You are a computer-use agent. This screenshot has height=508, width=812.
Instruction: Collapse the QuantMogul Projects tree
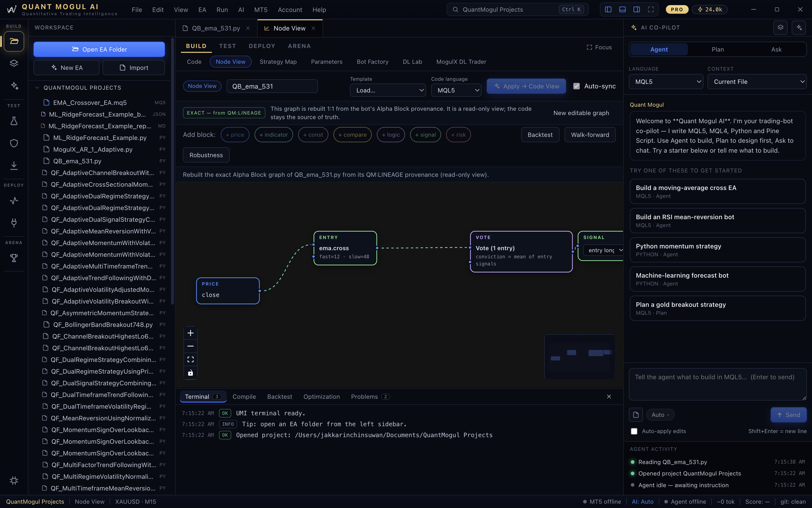pyautogui.click(x=37, y=88)
